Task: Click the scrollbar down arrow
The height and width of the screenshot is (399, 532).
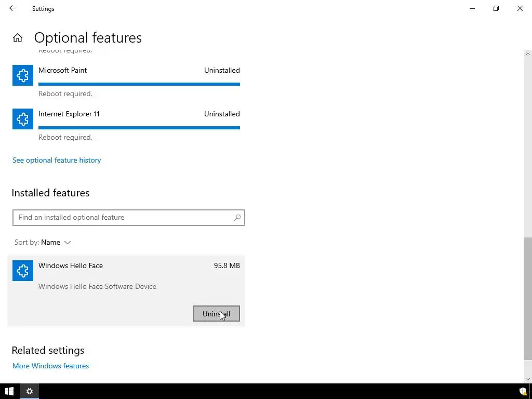Action: (x=528, y=379)
